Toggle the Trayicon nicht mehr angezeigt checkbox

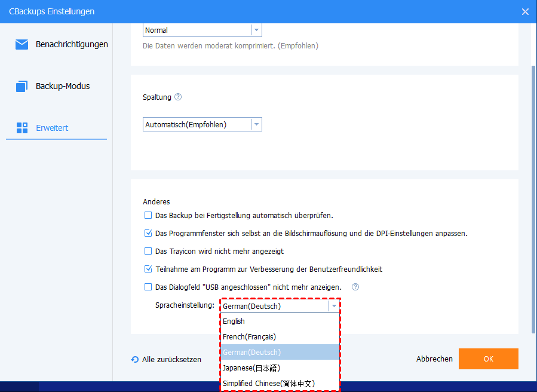148,251
